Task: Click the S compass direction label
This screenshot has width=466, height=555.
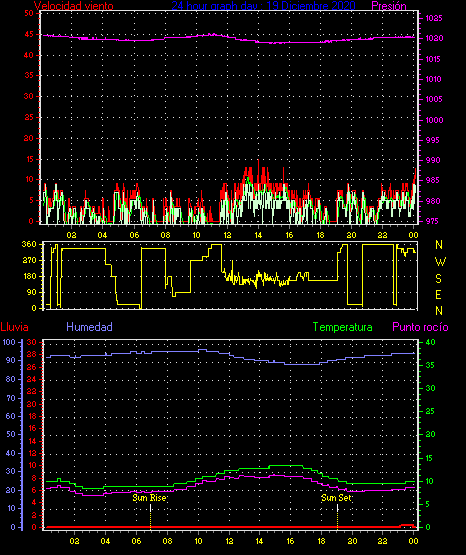Action: (438, 279)
